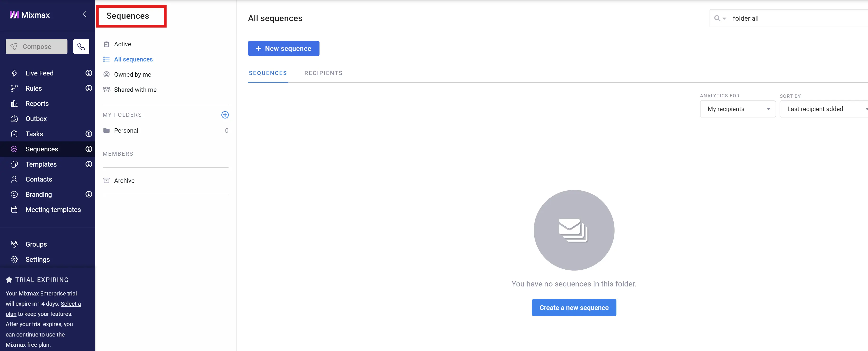Collapse the Mixmax sidebar with the chevron
The width and height of the screenshot is (868, 351).
point(85,14)
